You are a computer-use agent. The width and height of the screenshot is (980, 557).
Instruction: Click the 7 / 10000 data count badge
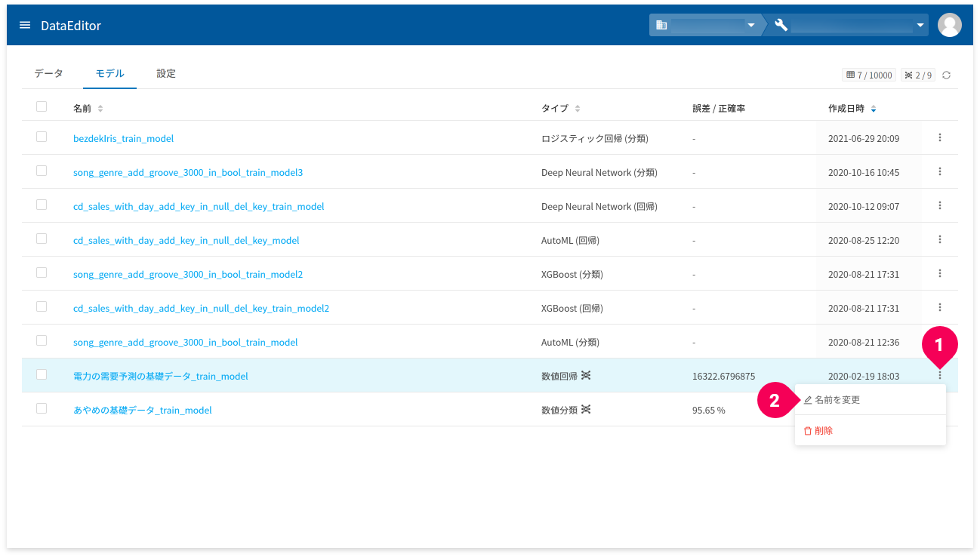tap(869, 75)
